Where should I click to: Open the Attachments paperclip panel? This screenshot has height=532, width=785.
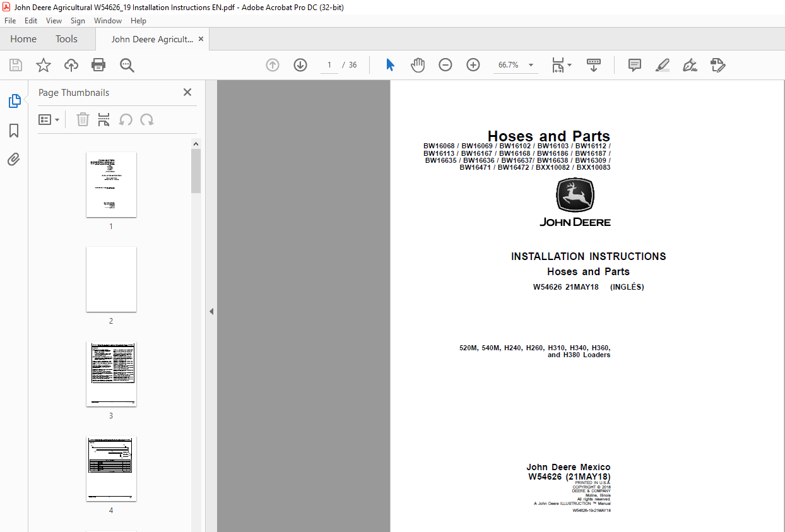point(14,160)
